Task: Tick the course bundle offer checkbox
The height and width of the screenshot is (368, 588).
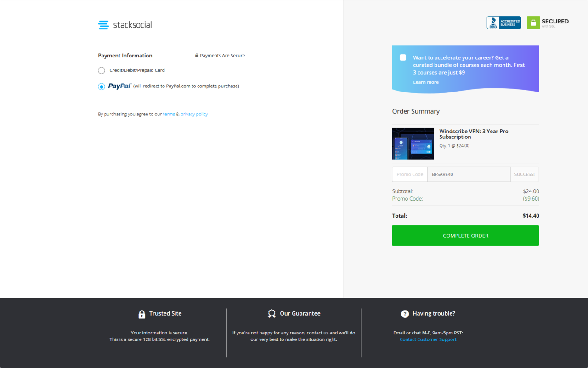Action: (403, 57)
